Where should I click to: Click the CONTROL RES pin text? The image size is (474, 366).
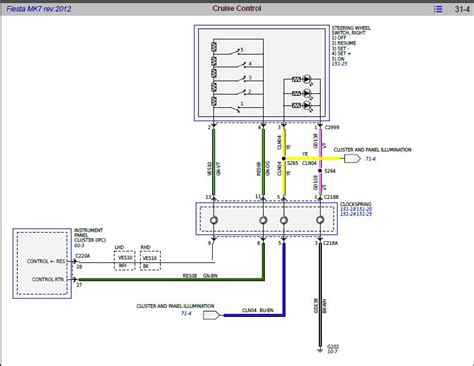[x=46, y=261]
